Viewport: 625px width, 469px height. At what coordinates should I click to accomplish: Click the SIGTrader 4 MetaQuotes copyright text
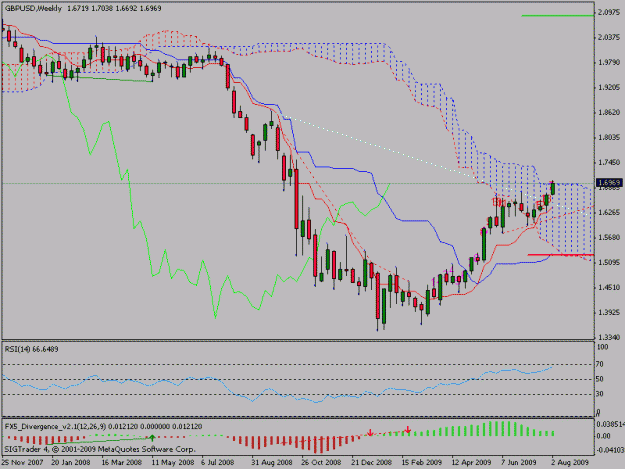[100, 449]
